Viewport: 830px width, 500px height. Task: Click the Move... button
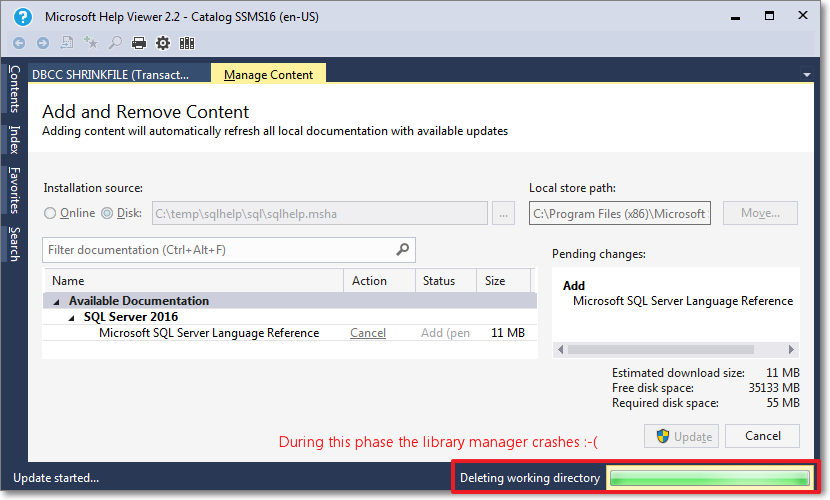[x=760, y=213]
